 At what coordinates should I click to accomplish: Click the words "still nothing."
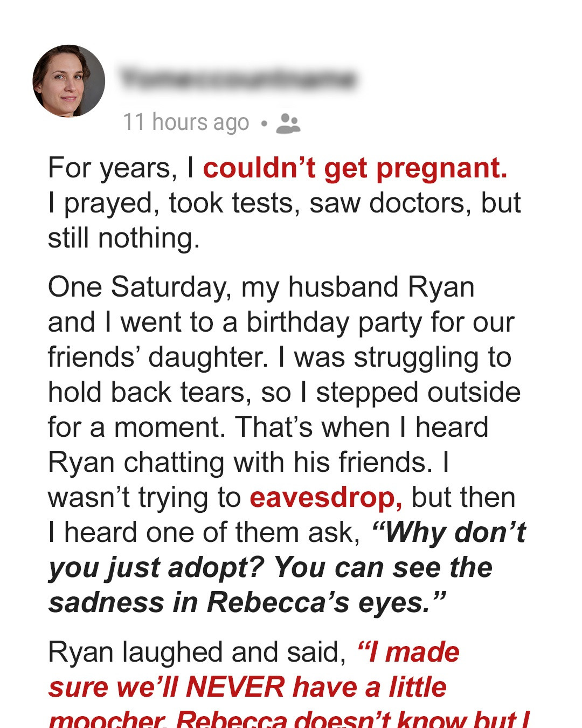[124, 238]
